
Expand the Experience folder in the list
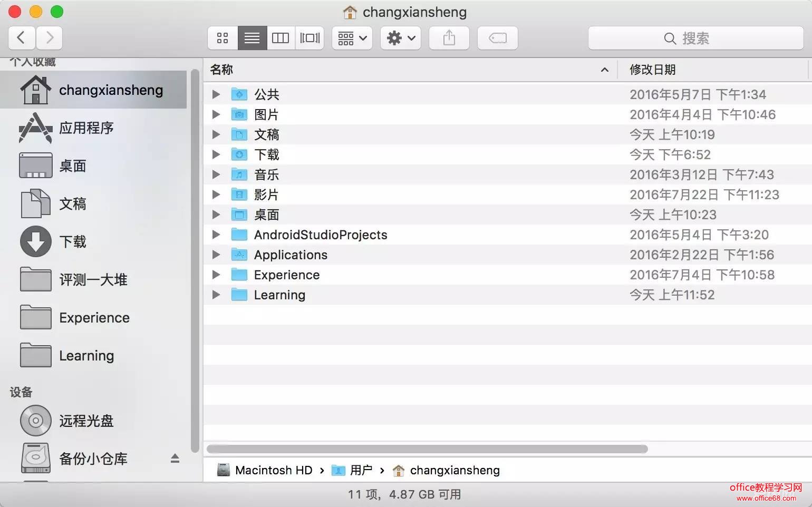click(216, 275)
